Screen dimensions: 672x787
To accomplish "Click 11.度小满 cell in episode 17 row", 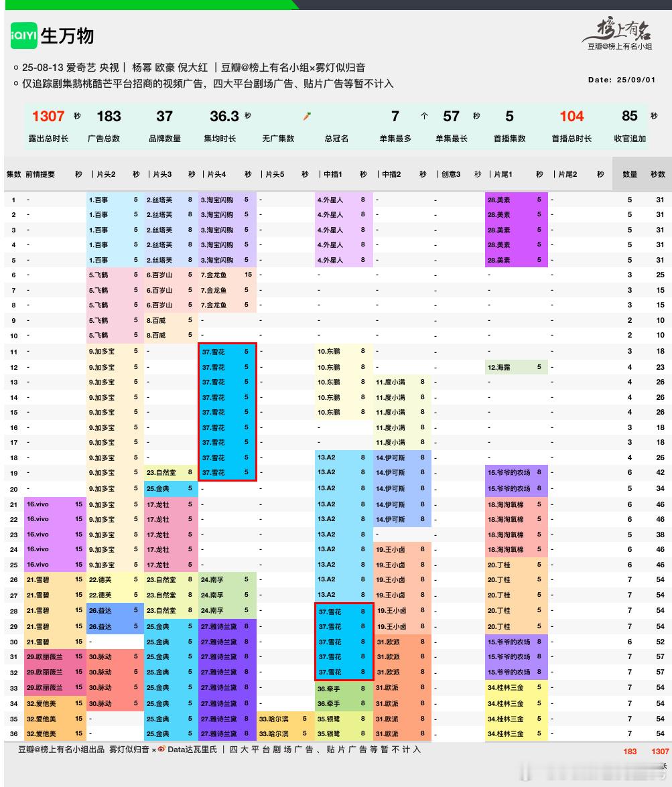I will [x=402, y=442].
